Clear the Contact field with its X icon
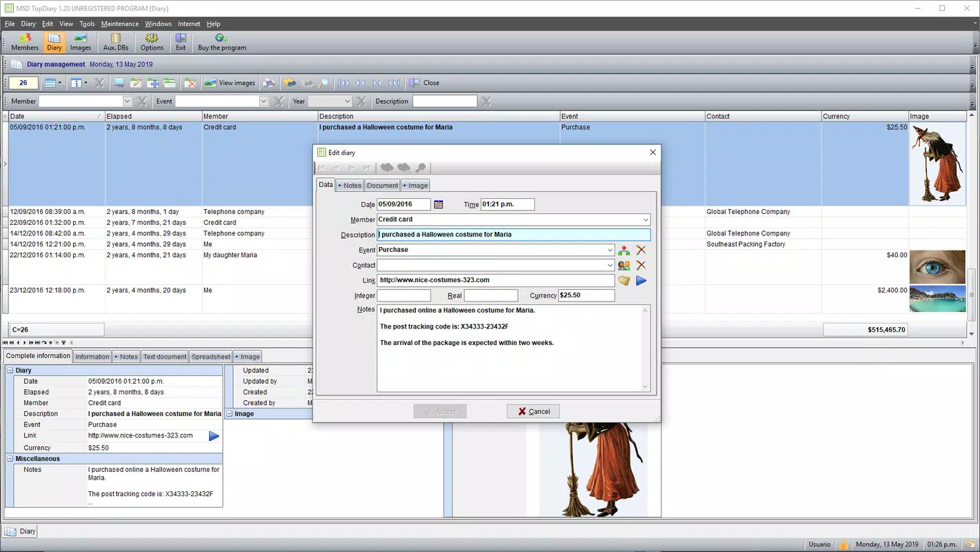 pos(641,265)
